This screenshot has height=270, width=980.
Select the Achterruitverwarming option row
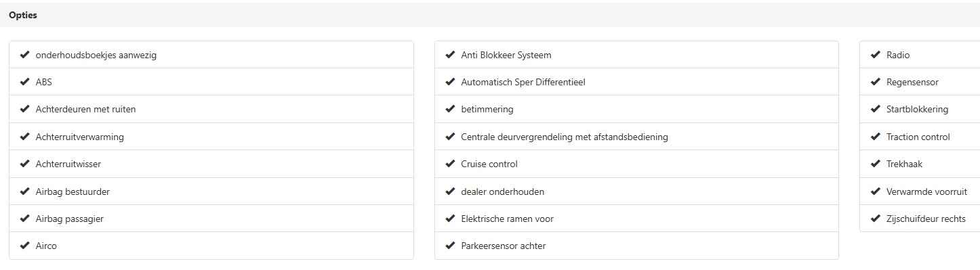coord(211,137)
